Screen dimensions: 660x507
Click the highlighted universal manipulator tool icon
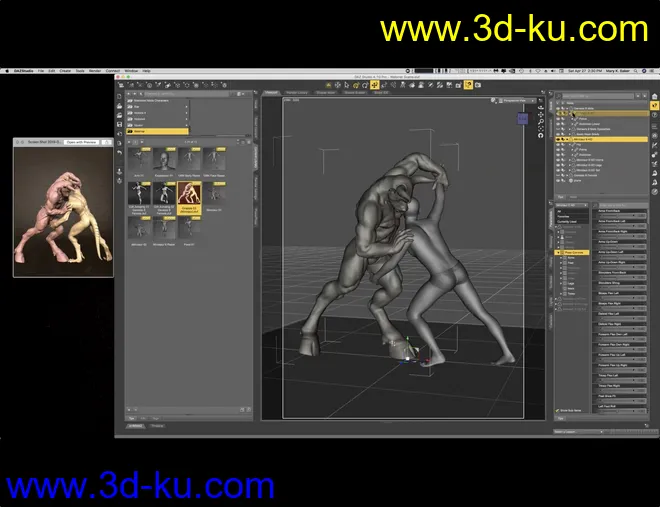pos(373,85)
